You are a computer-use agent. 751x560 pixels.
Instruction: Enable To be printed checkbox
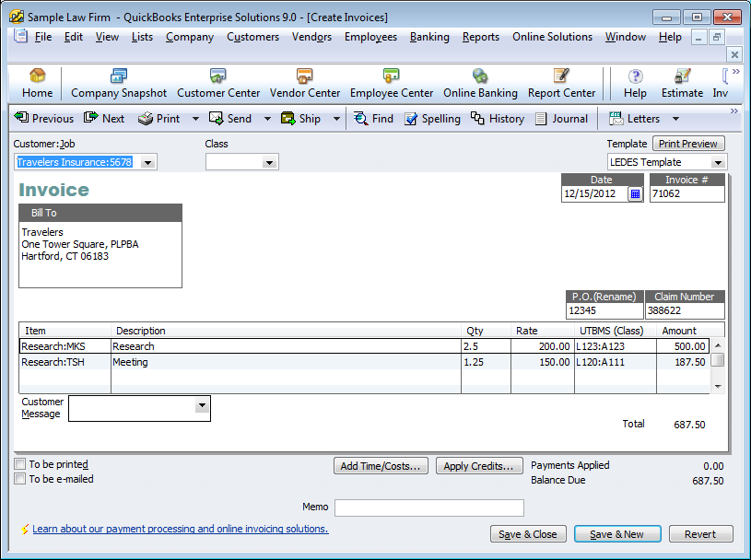[19, 464]
